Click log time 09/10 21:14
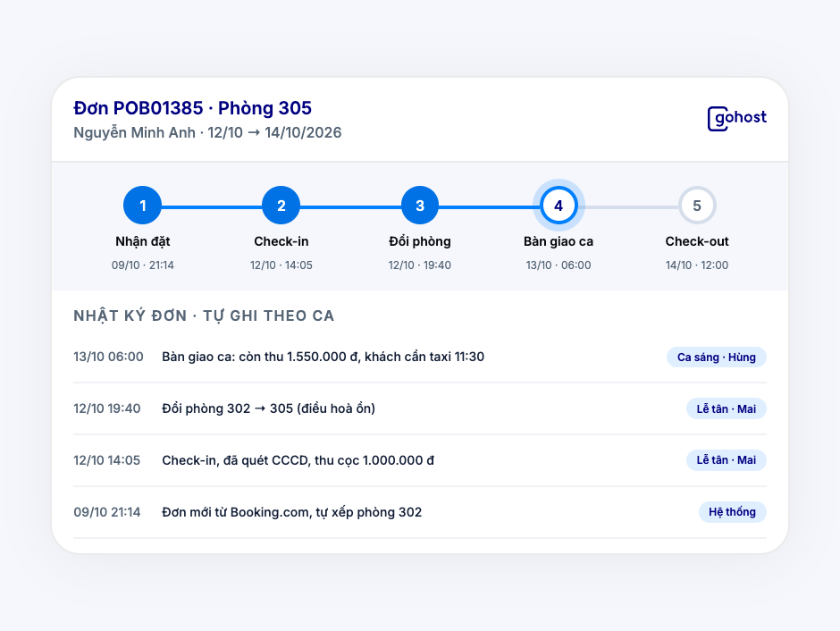This screenshot has width=840, height=631. [107, 512]
